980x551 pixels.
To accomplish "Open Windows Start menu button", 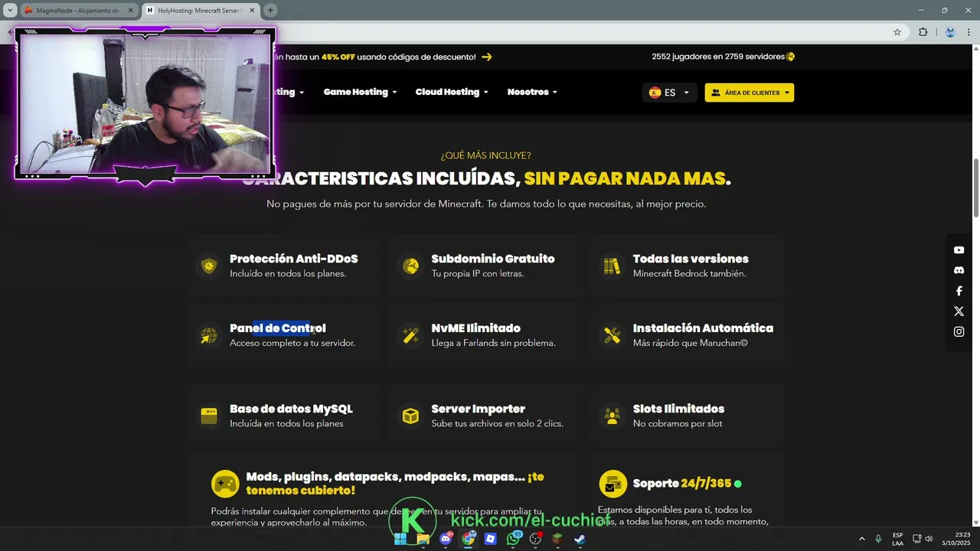I will (400, 539).
